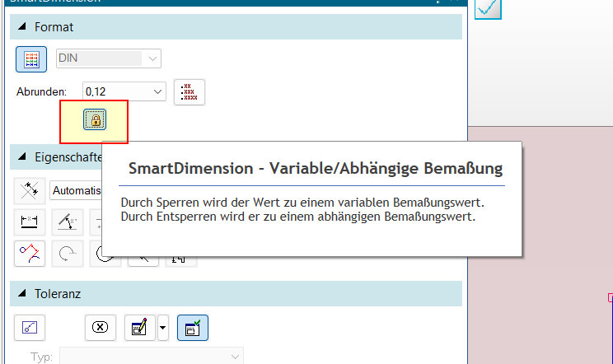Image resolution: width=613 pixels, height=364 pixels.
Task: Click the circled X tolerance button
Action: point(101,328)
